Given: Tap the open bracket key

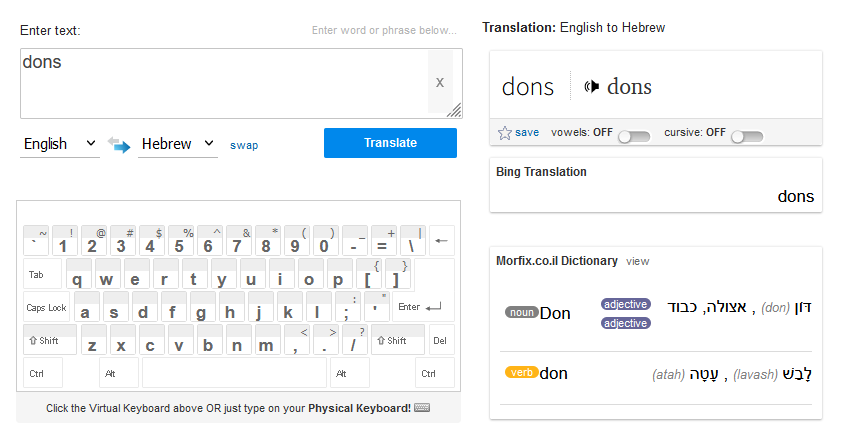Looking at the screenshot, I should pos(369,274).
